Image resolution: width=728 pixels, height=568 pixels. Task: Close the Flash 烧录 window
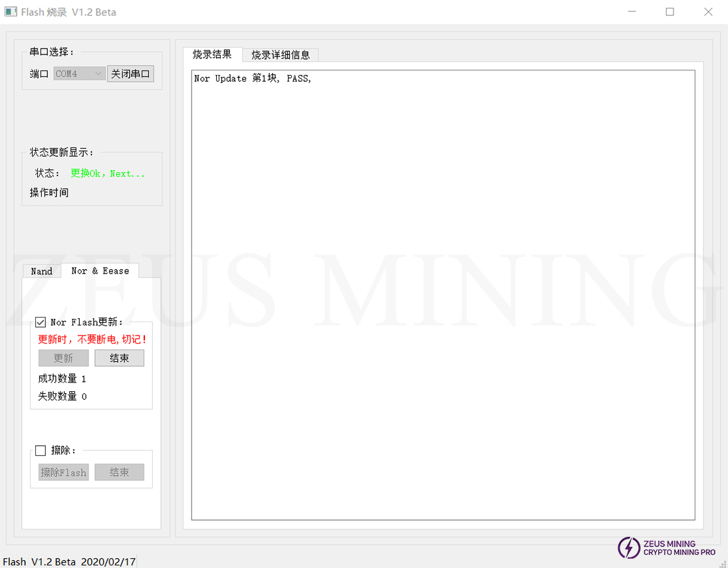tap(708, 12)
